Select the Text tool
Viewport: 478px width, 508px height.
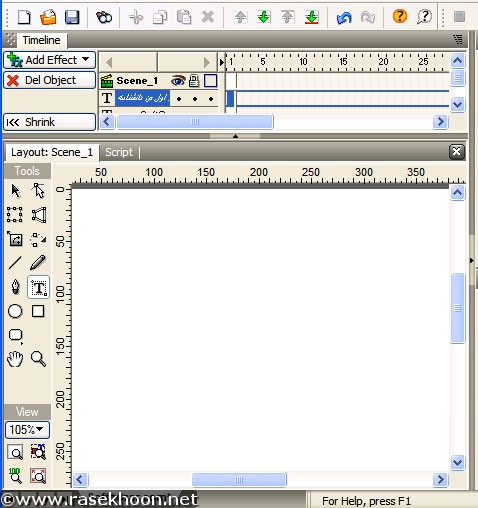coord(38,287)
